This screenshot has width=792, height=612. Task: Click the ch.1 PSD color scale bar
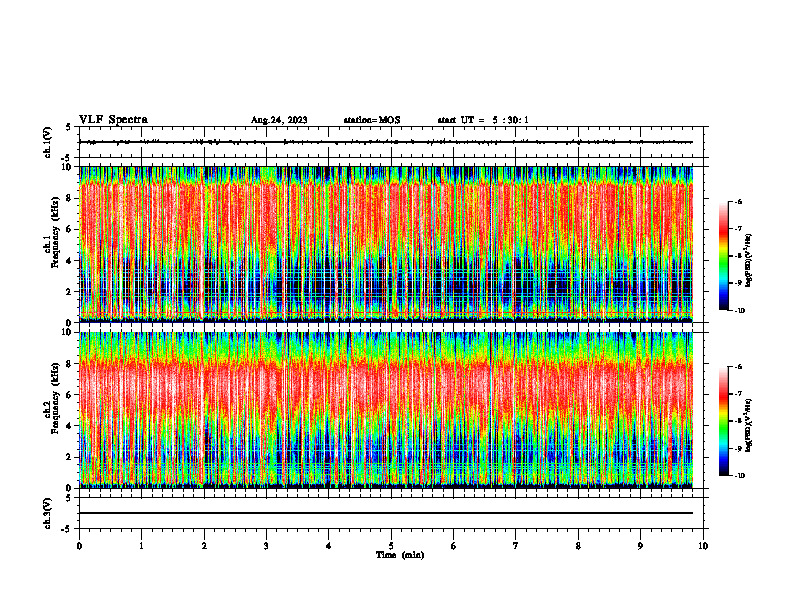coord(723,256)
